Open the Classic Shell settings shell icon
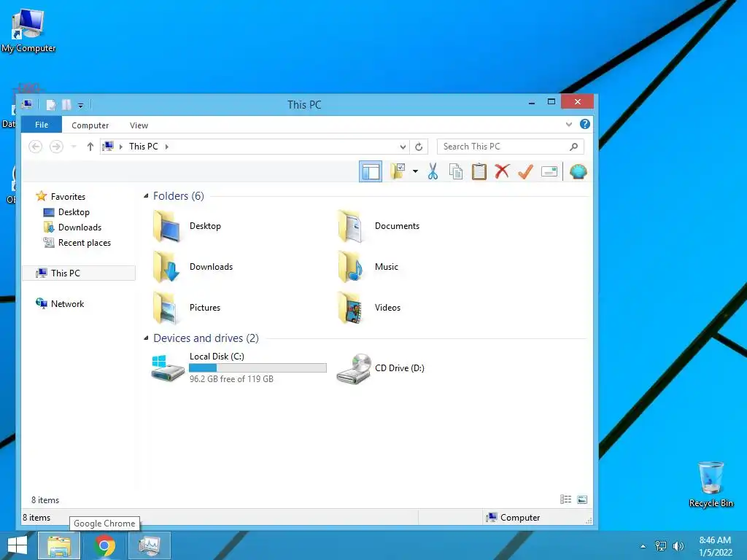 click(578, 171)
